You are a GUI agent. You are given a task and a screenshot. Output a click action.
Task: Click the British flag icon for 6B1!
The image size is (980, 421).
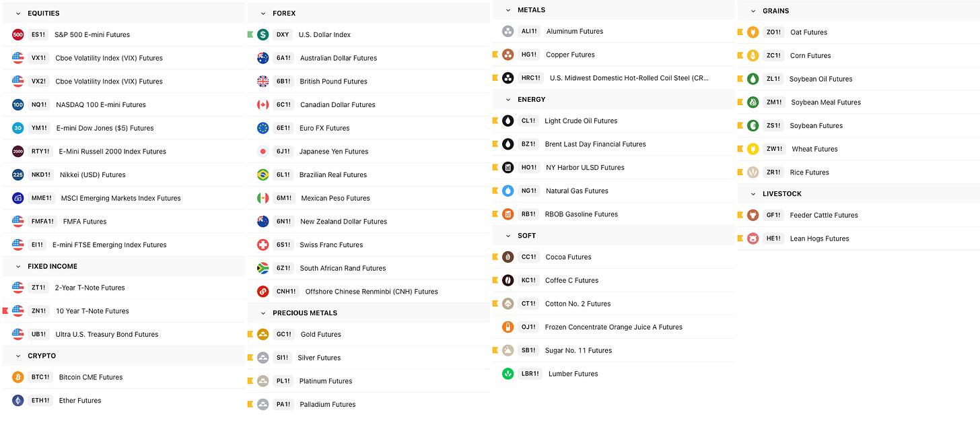pos(263,82)
